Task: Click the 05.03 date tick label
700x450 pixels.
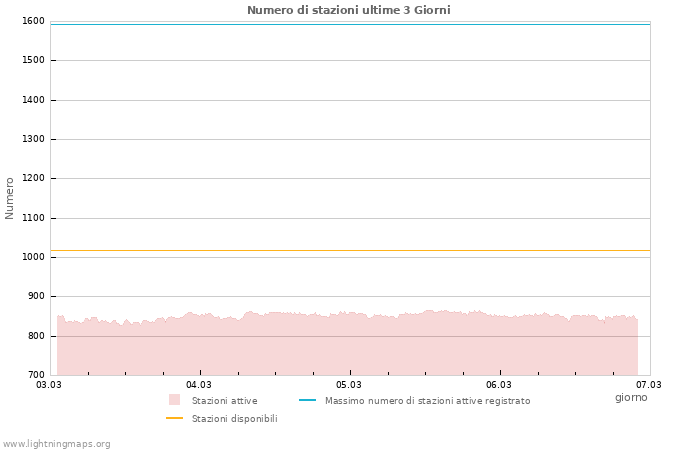Action: (x=349, y=384)
